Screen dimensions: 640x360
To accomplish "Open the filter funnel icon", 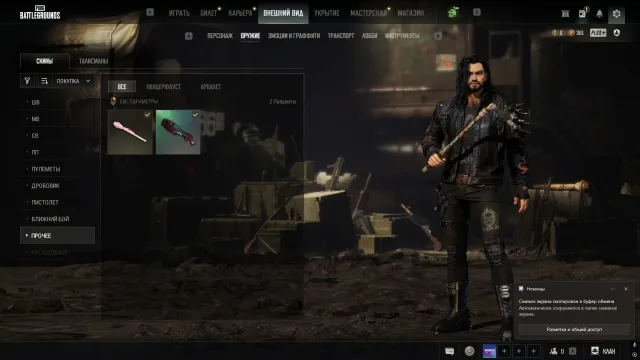I will coord(27,81).
